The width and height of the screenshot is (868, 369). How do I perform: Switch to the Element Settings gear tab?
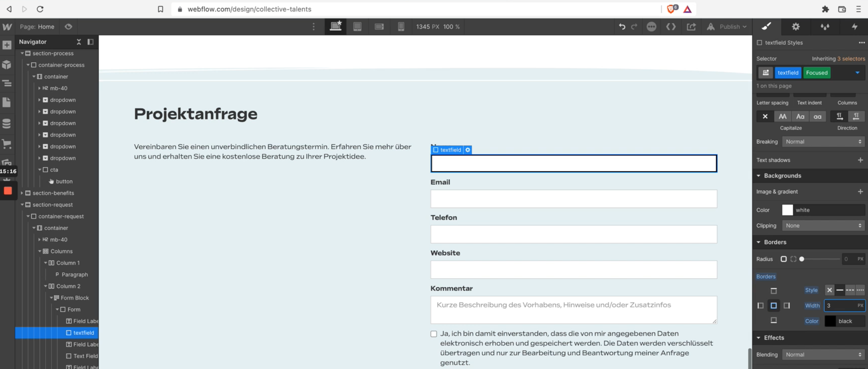pos(796,26)
